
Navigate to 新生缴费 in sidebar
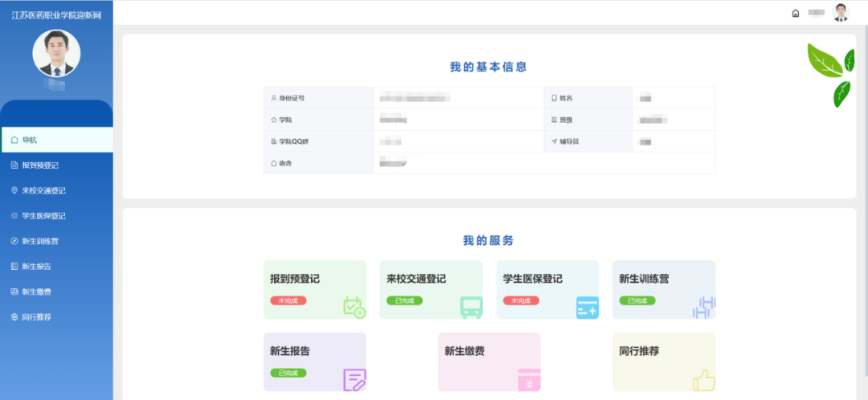(x=36, y=292)
